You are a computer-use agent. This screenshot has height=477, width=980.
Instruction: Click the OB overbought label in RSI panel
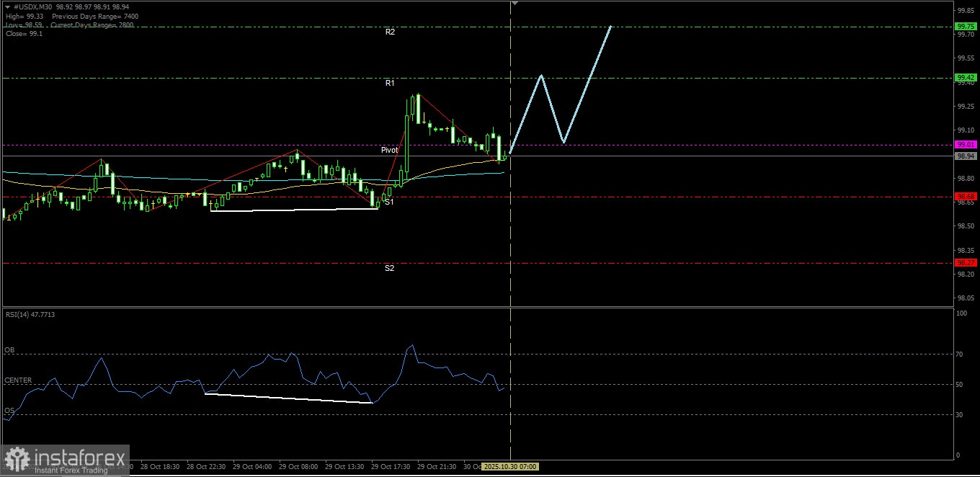click(10, 349)
